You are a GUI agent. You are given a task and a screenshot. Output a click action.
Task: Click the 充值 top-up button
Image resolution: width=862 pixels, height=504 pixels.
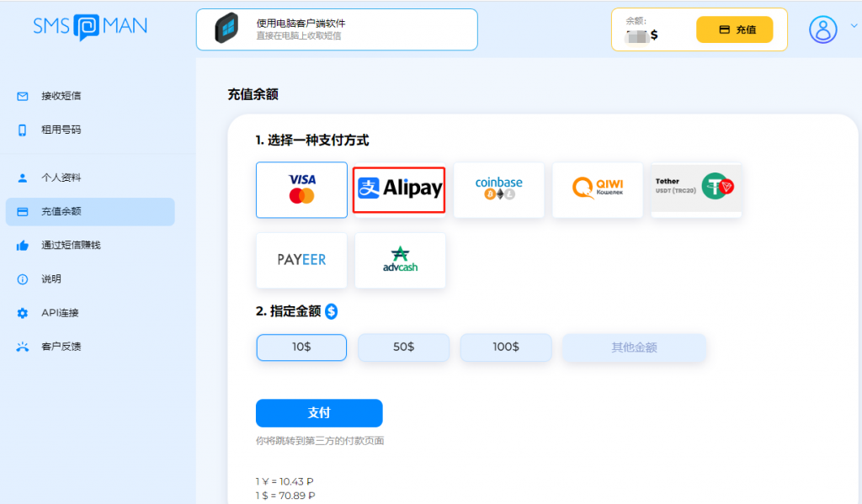click(x=734, y=29)
